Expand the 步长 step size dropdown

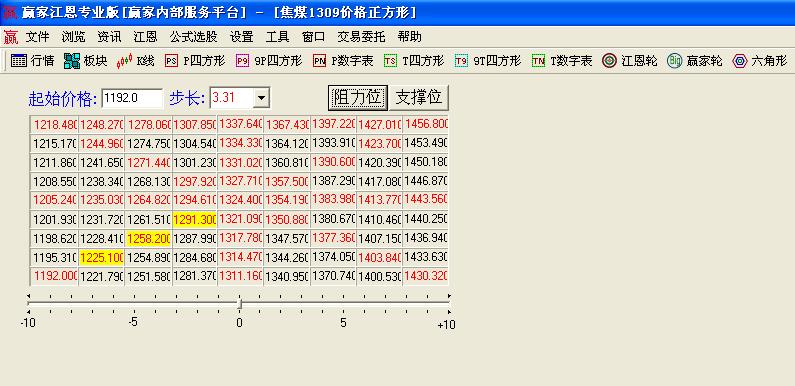262,98
